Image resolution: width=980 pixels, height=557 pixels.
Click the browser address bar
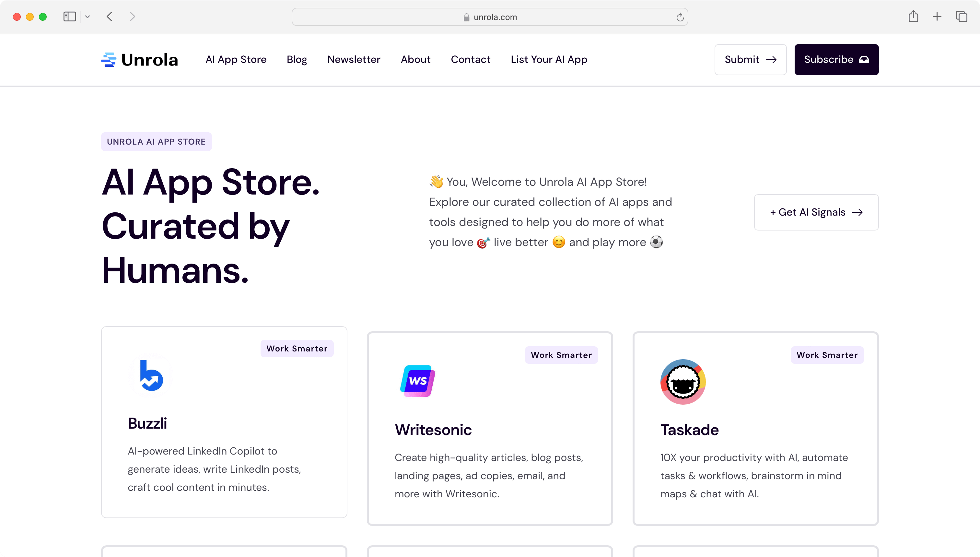click(x=490, y=17)
